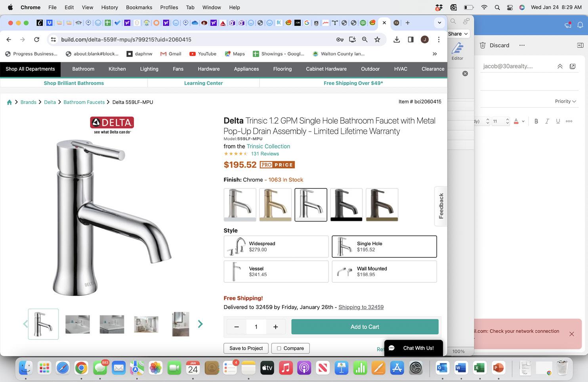Open Safari from the Dock
Screen dimensions: 588x382
63,368
